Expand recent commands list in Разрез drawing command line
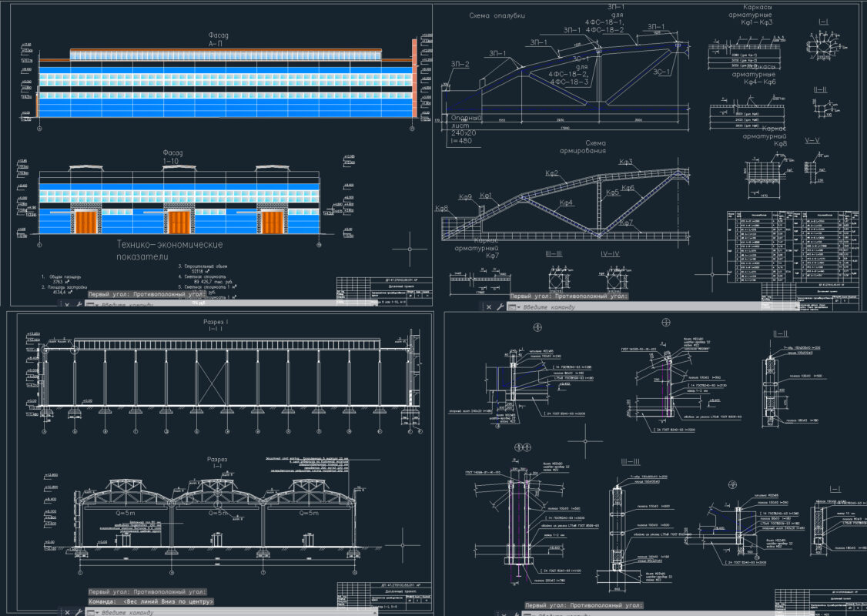The image size is (867, 616). (x=97, y=612)
